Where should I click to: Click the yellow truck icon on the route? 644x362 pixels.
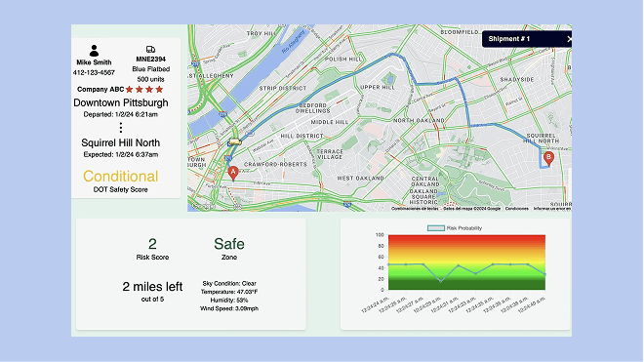[234, 142]
